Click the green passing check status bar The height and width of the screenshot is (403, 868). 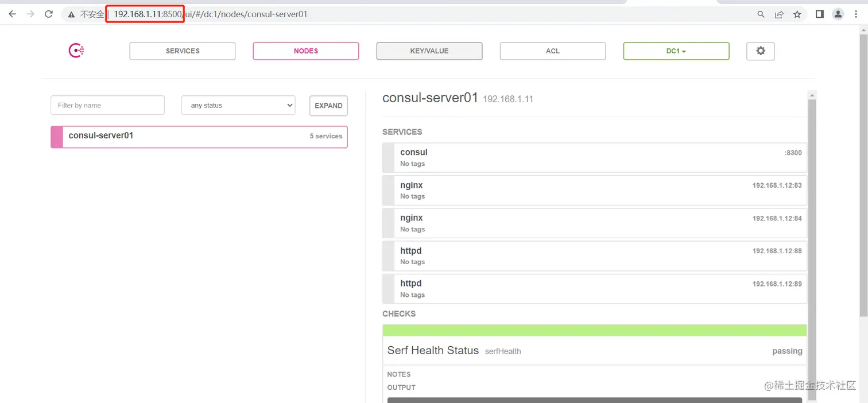(595, 330)
